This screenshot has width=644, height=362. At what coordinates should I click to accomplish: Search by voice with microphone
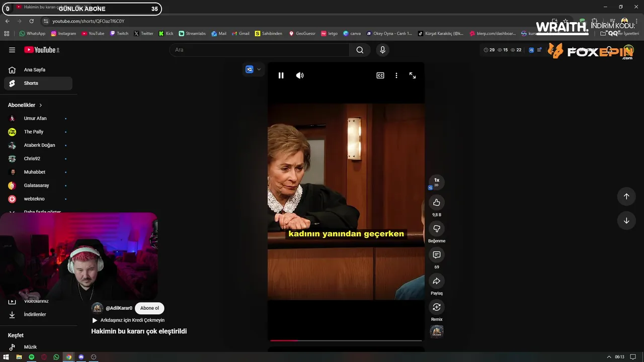(382, 50)
